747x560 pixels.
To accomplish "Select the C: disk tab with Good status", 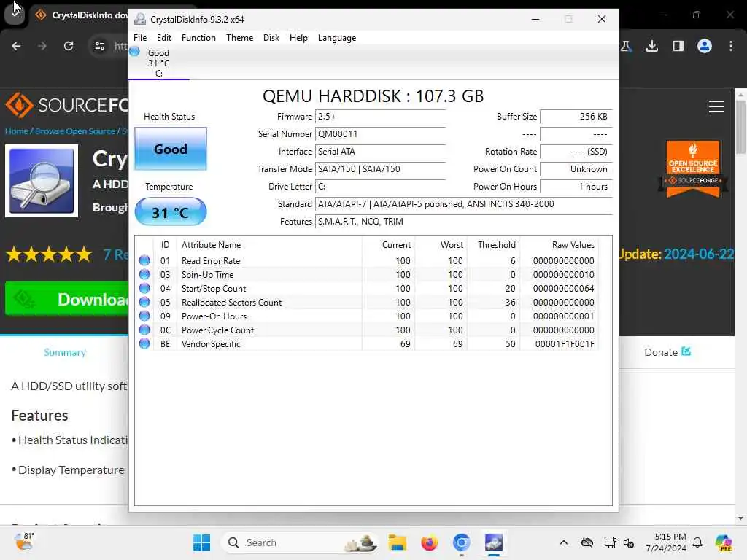I will pos(158,63).
